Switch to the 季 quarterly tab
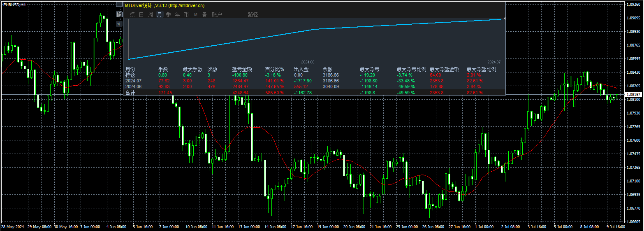This screenshot has height=231, width=644. [168, 14]
